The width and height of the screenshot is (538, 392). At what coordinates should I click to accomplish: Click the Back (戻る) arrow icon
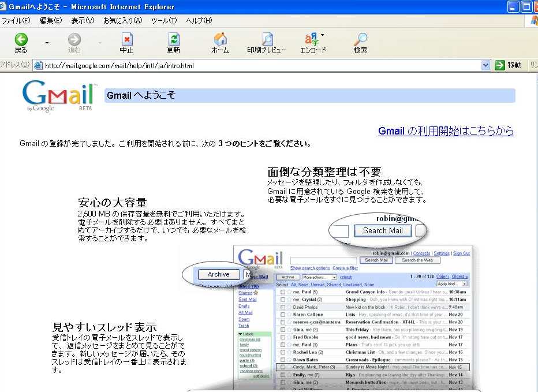(21, 39)
